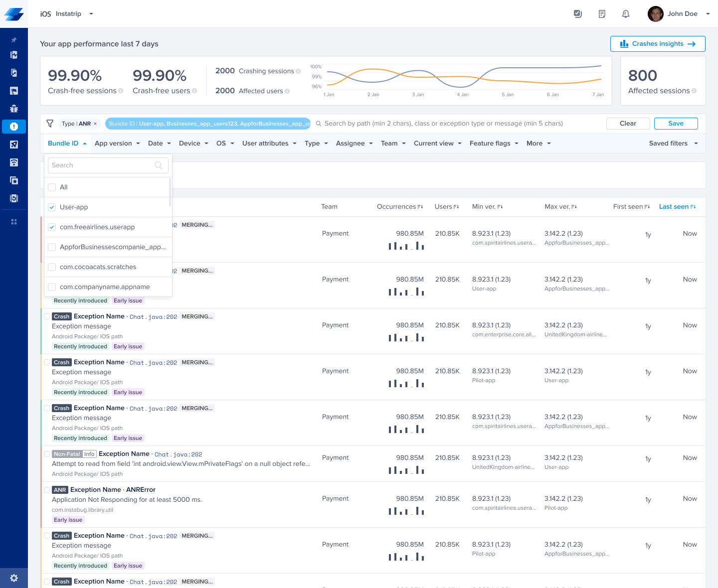Open the bug icon in sidebar
Image resolution: width=718 pixels, height=588 pixels.
tap(14, 109)
